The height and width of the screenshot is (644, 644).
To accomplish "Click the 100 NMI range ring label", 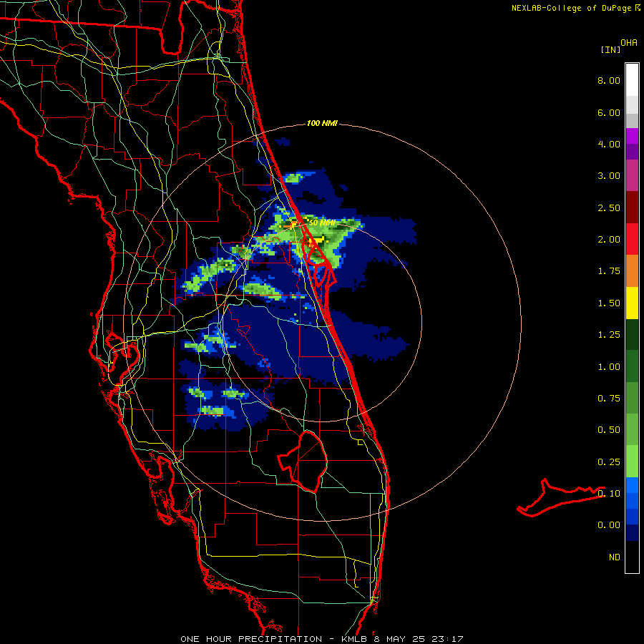I will click(x=322, y=123).
